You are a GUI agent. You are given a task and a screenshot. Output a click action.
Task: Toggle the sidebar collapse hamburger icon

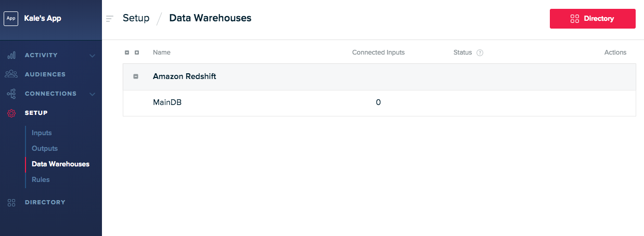point(110,19)
